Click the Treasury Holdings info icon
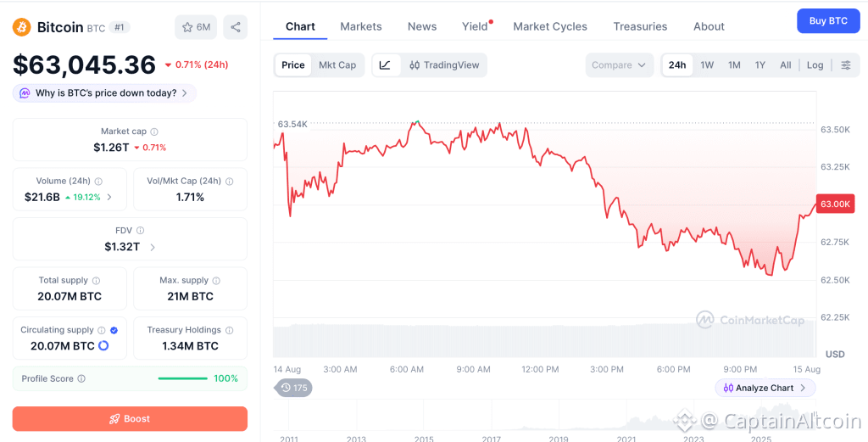 [229, 330]
